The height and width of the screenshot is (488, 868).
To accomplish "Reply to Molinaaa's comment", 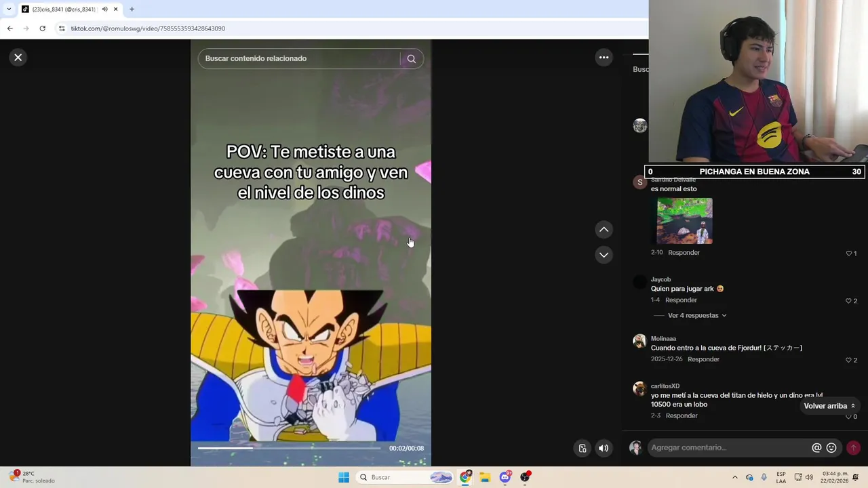I will click(x=703, y=359).
